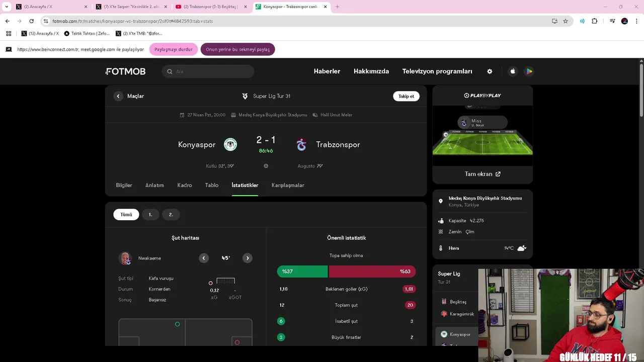The height and width of the screenshot is (362, 644).
Task: Click the search magnifier icon
Action: 170,71
